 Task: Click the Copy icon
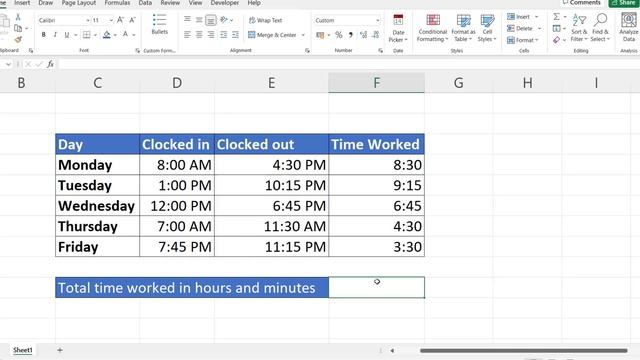coord(18,28)
